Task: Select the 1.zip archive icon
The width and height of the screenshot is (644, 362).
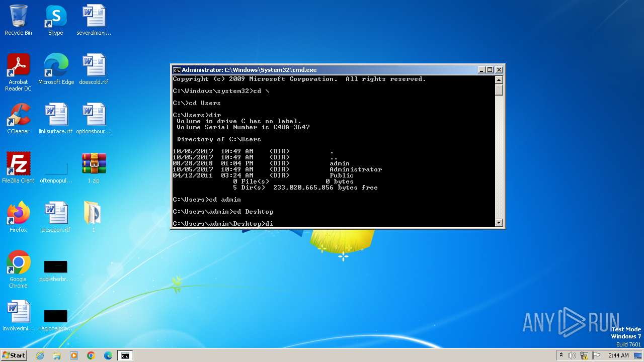Action: tap(94, 168)
